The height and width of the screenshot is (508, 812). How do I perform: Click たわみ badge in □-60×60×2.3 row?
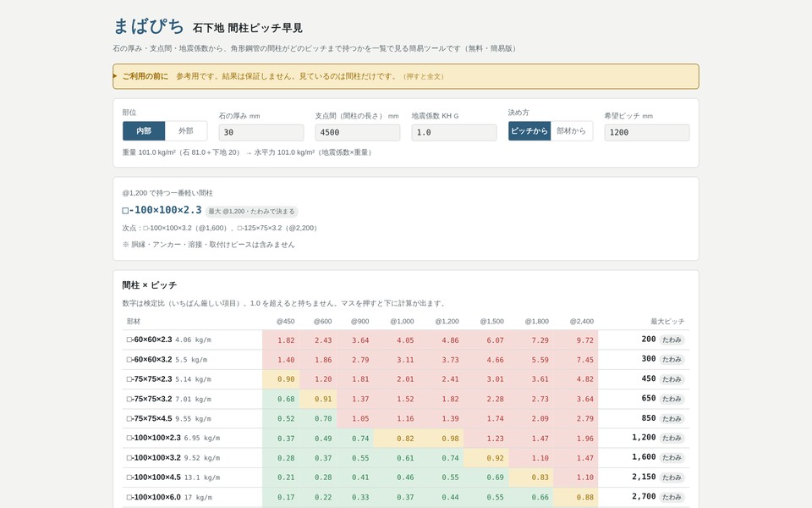pyautogui.click(x=672, y=340)
